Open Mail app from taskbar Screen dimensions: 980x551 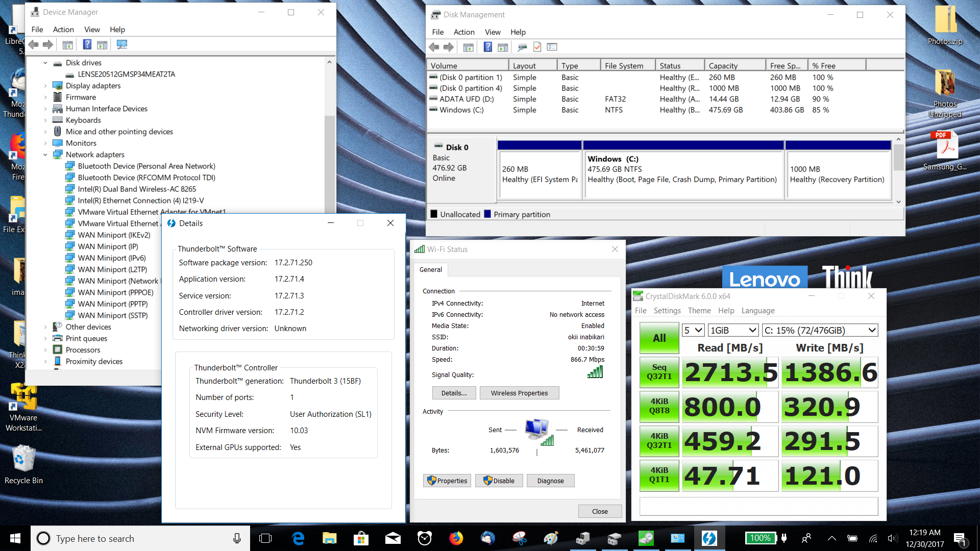[x=393, y=538]
